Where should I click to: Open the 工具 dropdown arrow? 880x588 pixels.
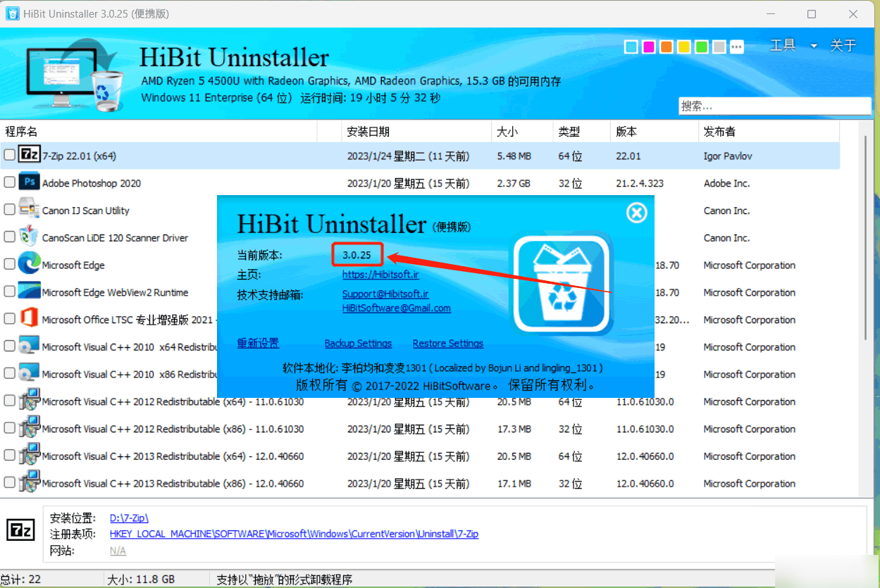pos(813,44)
